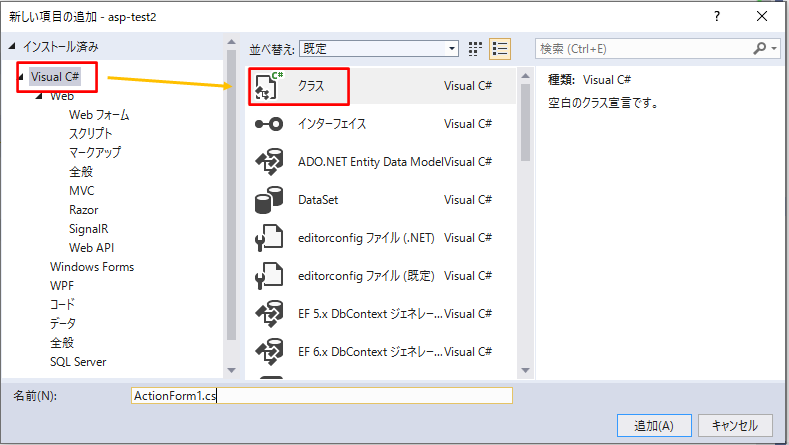Select 全般 below データ
The width and height of the screenshot is (789, 445).
point(62,343)
